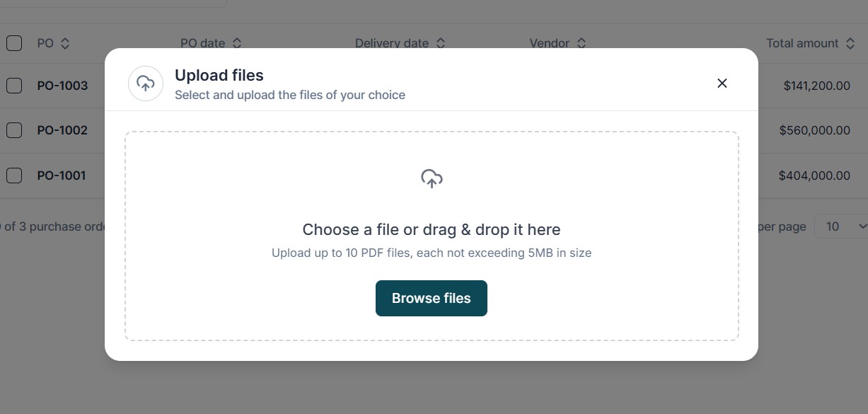Image resolution: width=868 pixels, height=414 pixels.
Task: Click the cloud upload icon inside the drop zone
Action: coord(432,178)
